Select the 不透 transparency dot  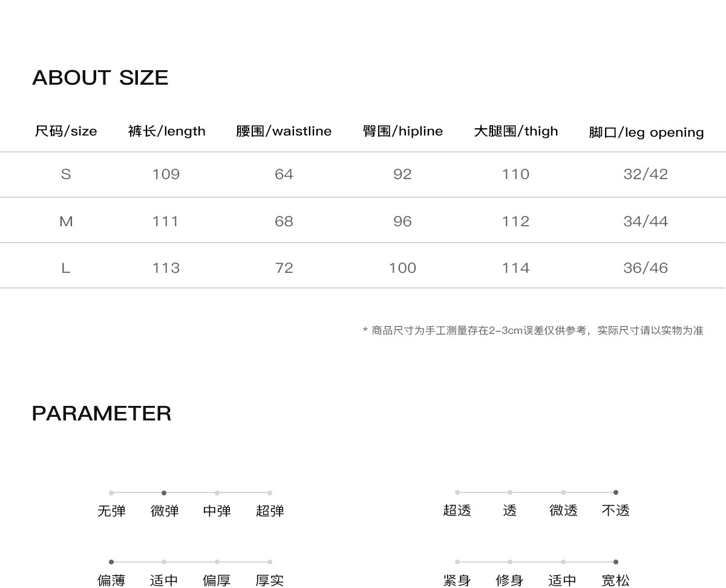click(x=616, y=492)
